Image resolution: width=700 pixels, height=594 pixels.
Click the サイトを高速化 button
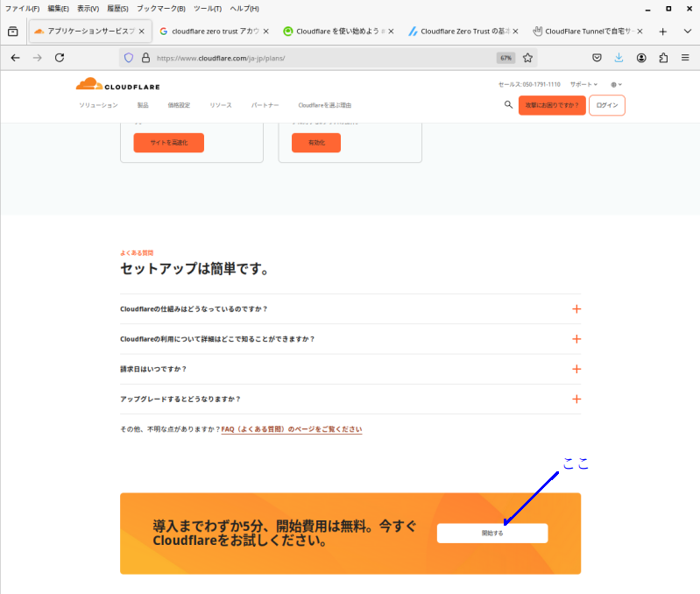pos(169,143)
